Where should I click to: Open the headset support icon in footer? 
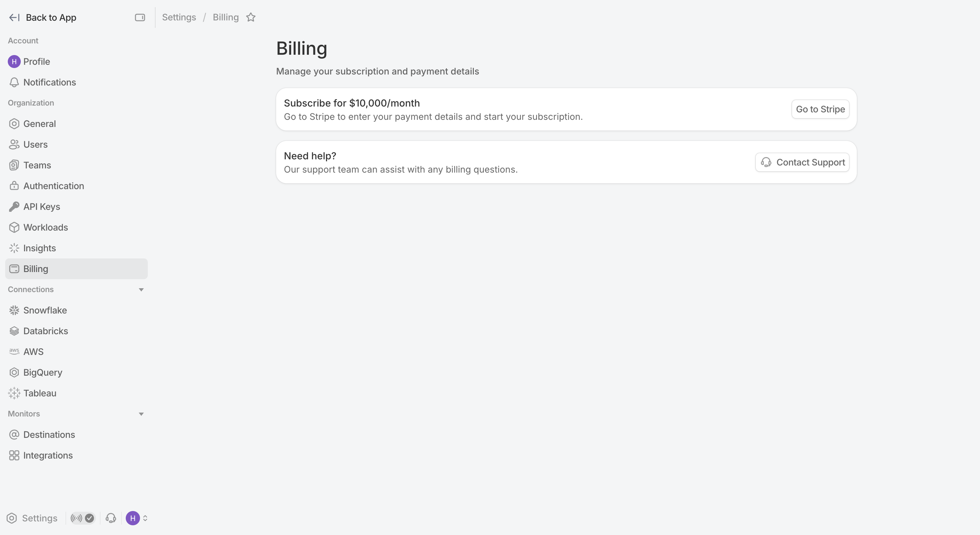pos(111,518)
